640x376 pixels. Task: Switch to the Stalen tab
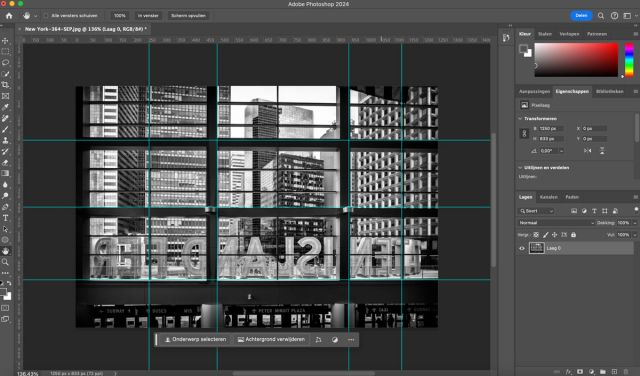pos(545,34)
